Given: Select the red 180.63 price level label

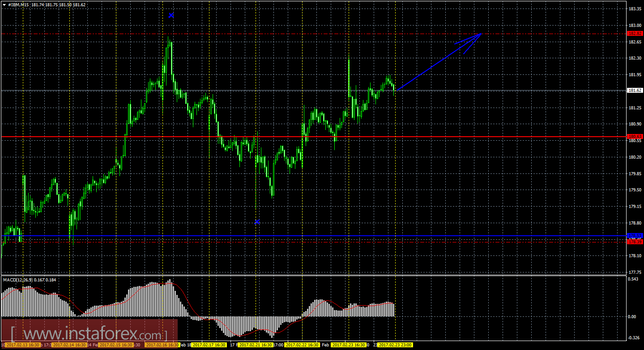Looking at the screenshot, I should click(x=635, y=136).
